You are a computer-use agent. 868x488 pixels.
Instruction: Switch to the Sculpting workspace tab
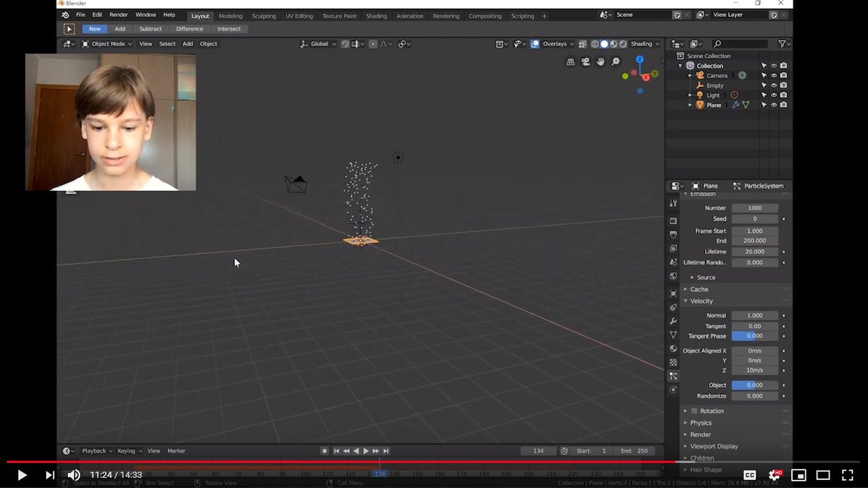pos(264,16)
